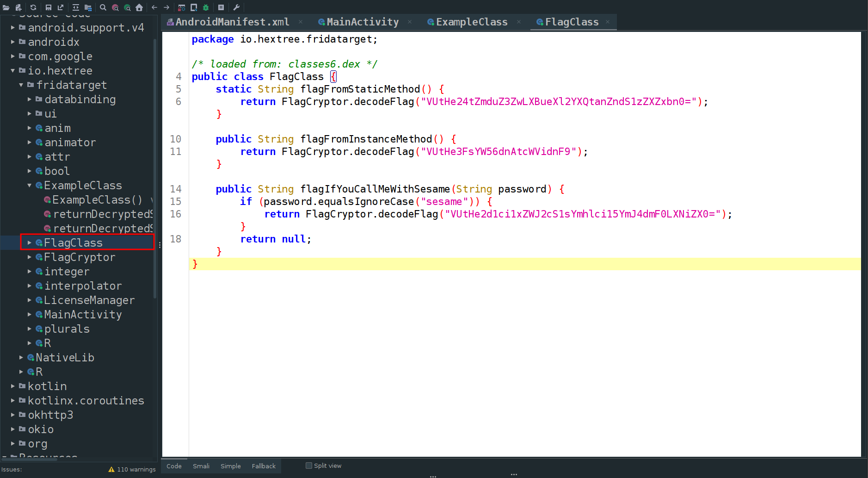Expand the androidx package
Image resolution: width=868 pixels, height=478 pixels.
pyautogui.click(x=13, y=42)
